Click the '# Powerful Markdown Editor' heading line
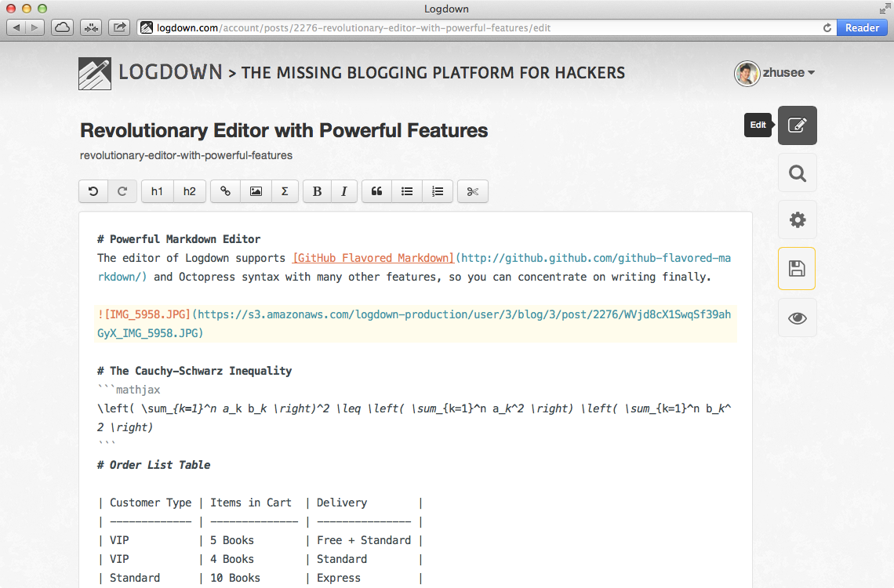This screenshot has height=588, width=894. 179,239
